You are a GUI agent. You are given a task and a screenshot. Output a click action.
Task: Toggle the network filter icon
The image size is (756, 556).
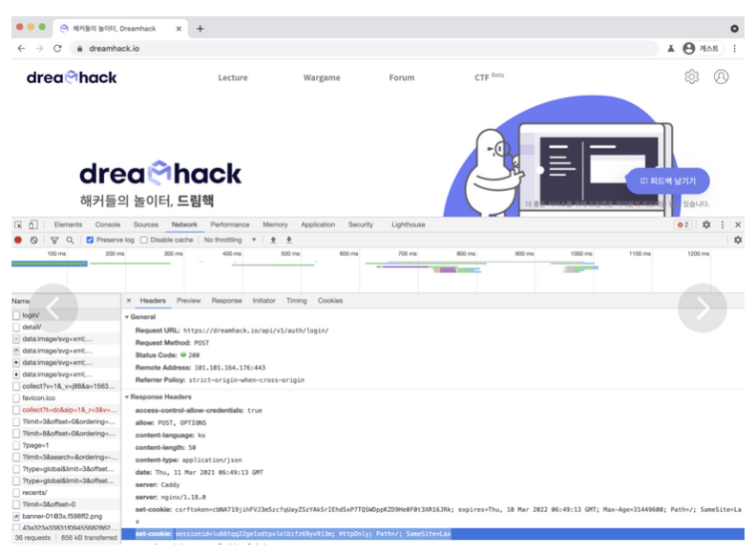point(54,240)
